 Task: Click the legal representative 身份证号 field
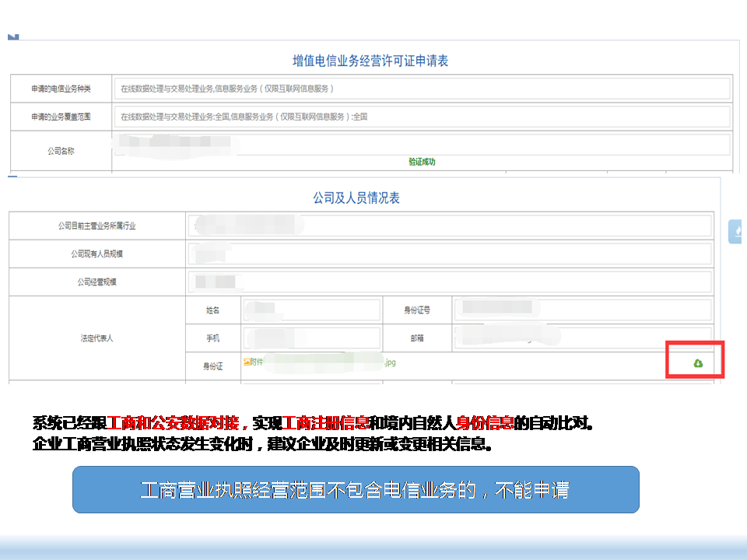point(582,310)
